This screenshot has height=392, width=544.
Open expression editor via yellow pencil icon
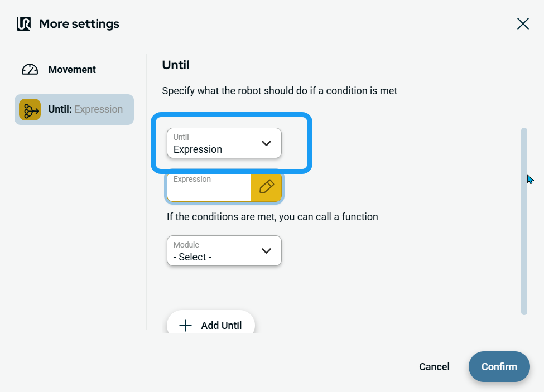(x=266, y=187)
